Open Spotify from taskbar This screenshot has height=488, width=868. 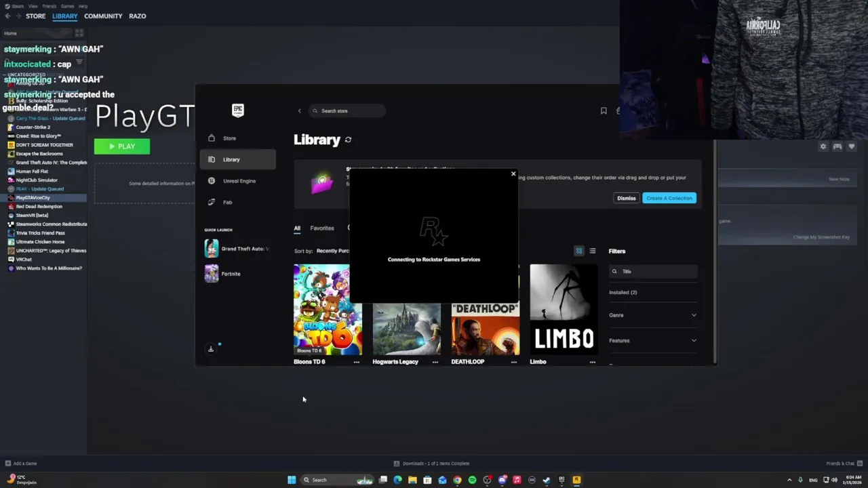[x=472, y=480]
